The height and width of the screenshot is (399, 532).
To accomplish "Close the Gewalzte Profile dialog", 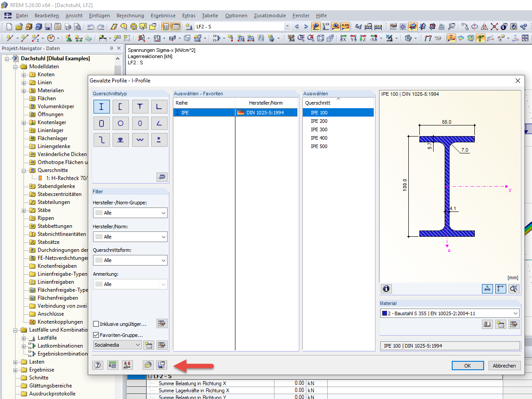I will click(517, 81).
